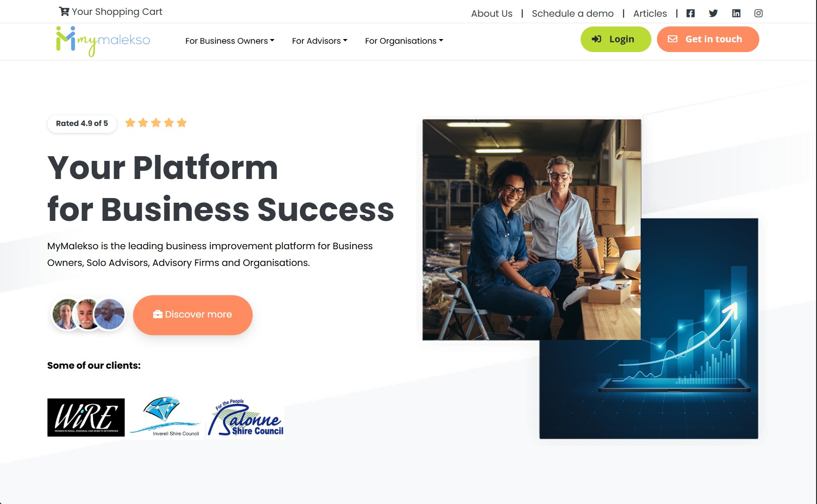Click the WiRE client logo
This screenshot has height=504, width=817.
click(x=86, y=418)
